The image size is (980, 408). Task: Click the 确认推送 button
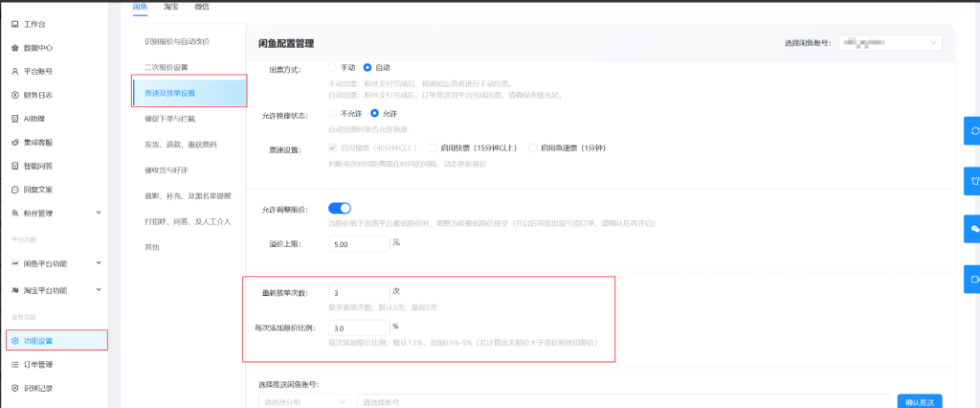coord(920,401)
